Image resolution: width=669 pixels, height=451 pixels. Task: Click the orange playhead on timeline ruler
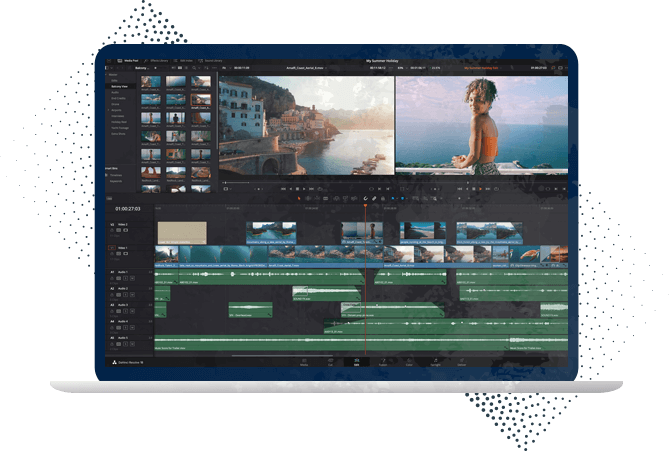click(365, 207)
